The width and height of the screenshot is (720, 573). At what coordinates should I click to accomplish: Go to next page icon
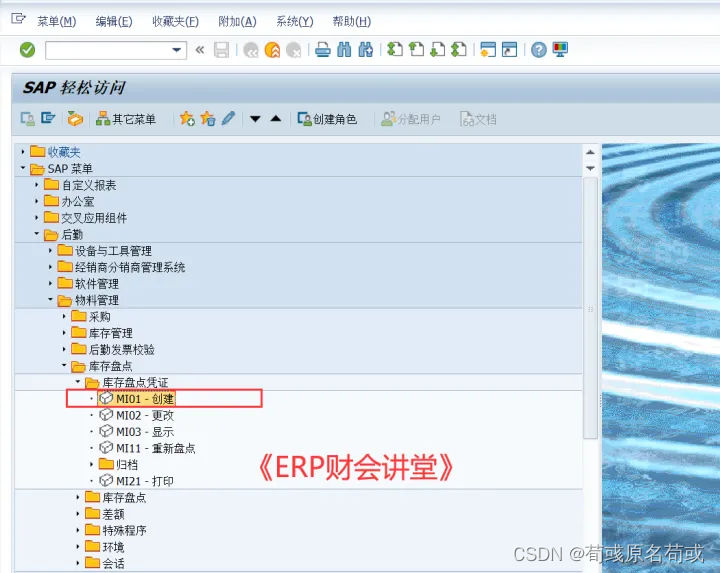coord(438,49)
